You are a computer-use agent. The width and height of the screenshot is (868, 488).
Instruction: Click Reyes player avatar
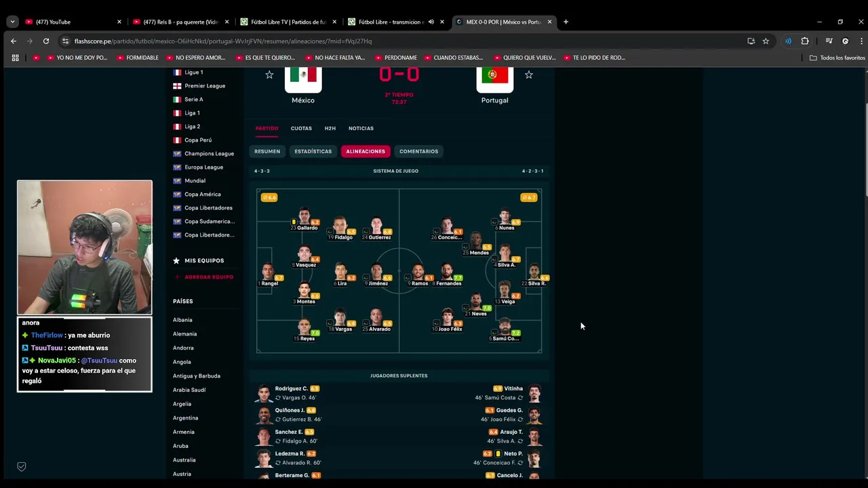[304, 327]
